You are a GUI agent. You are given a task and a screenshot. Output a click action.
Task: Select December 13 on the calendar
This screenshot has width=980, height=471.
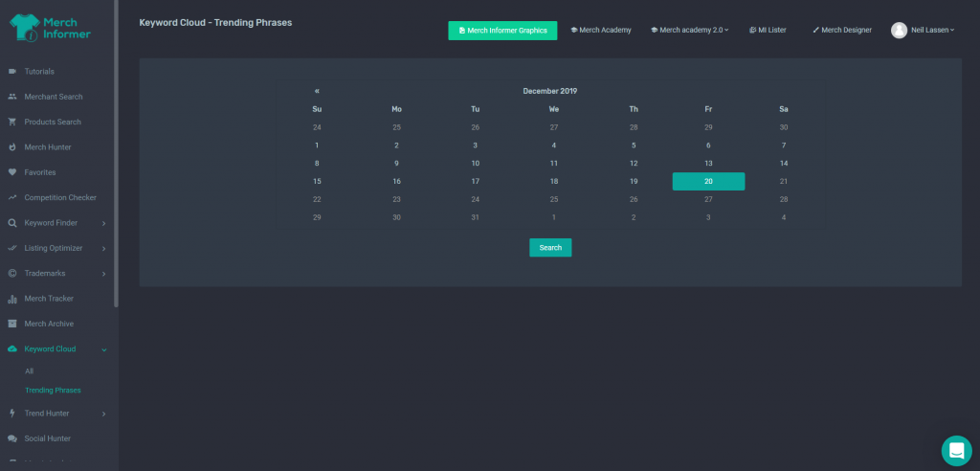coord(708,164)
